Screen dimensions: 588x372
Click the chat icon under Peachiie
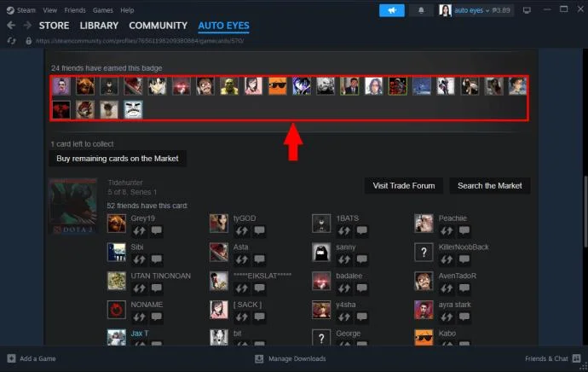click(x=464, y=230)
